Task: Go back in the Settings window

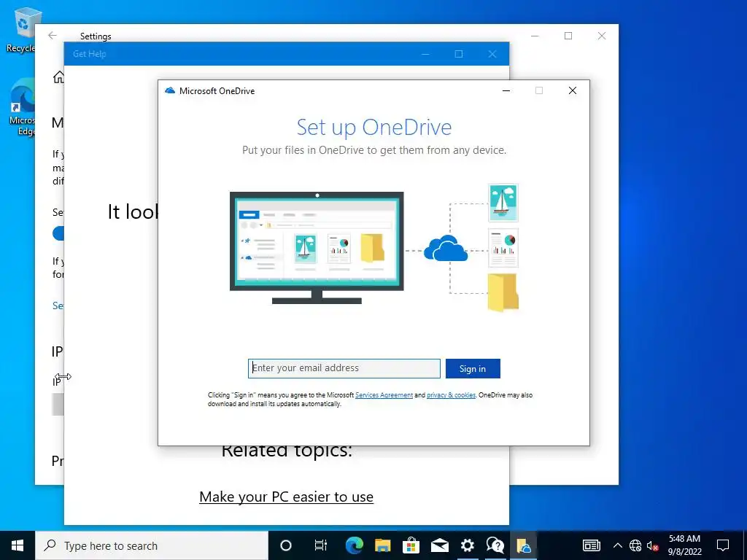Action: (53, 36)
